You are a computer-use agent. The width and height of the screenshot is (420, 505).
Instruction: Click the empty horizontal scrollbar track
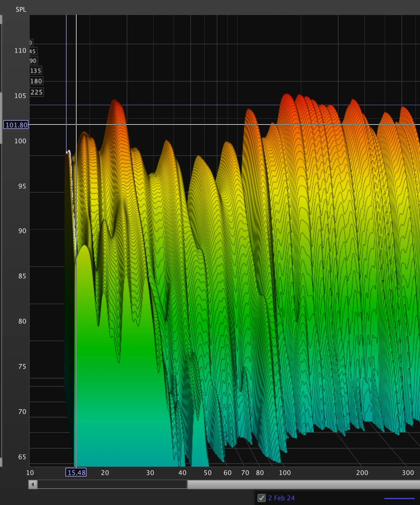(112, 484)
